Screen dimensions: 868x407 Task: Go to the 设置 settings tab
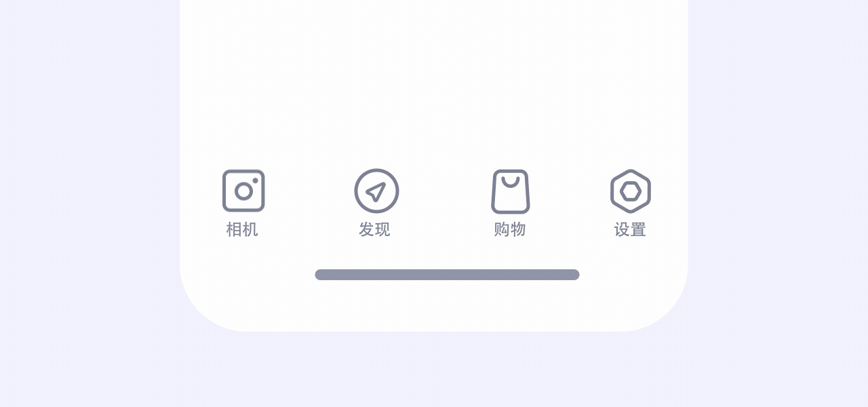[x=631, y=203]
